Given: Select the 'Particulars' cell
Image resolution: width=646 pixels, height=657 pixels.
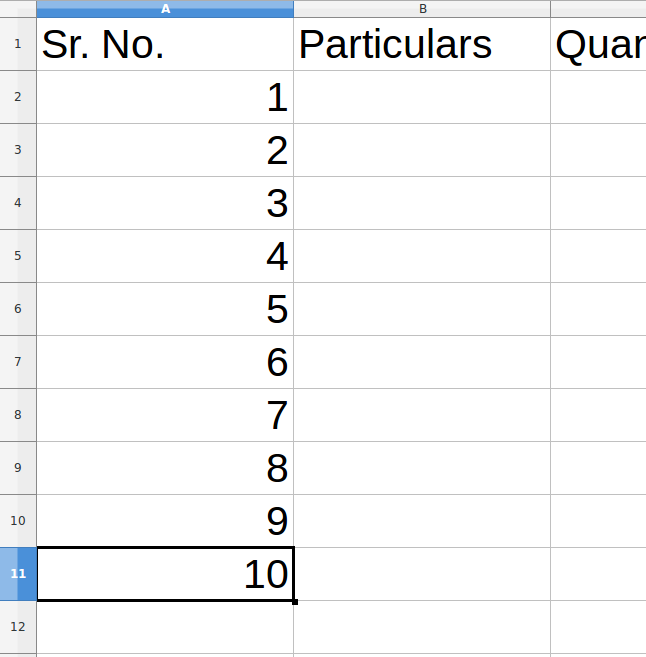Looking at the screenshot, I should [x=422, y=44].
